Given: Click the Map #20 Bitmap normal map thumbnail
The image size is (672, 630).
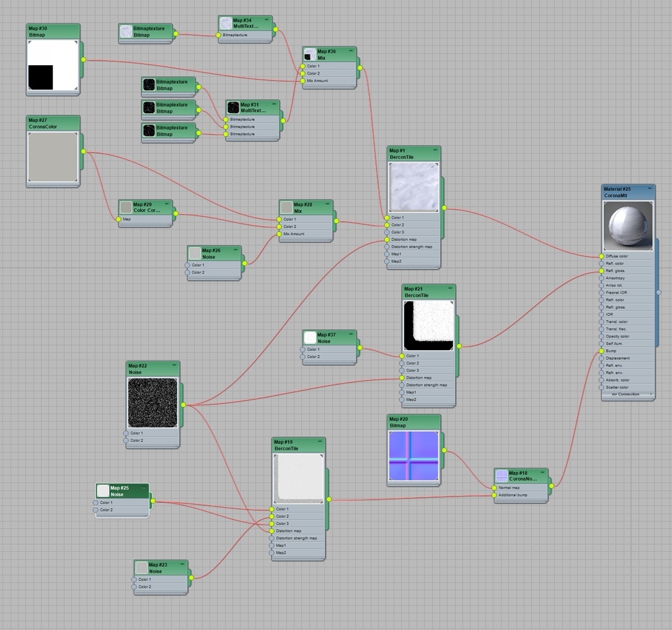Looking at the screenshot, I should pos(413,456).
